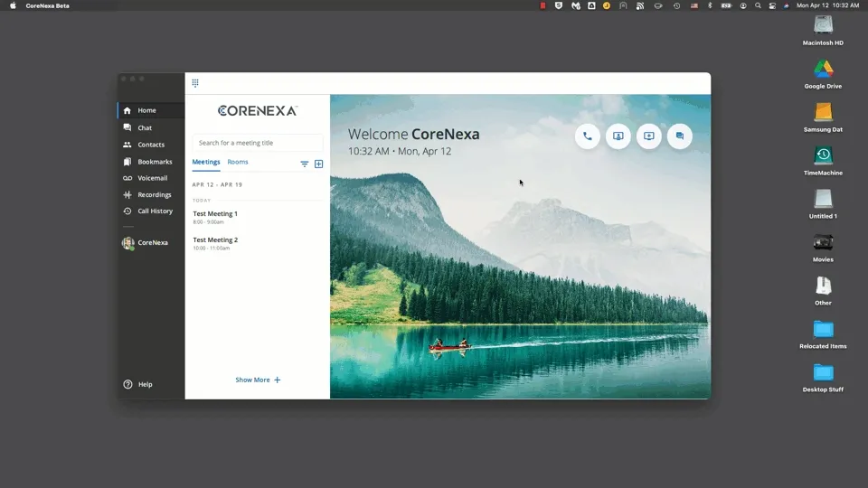The height and width of the screenshot is (488, 868).
Task: Click the second welcome banner button, next to the phone
Action: point(618,136)
